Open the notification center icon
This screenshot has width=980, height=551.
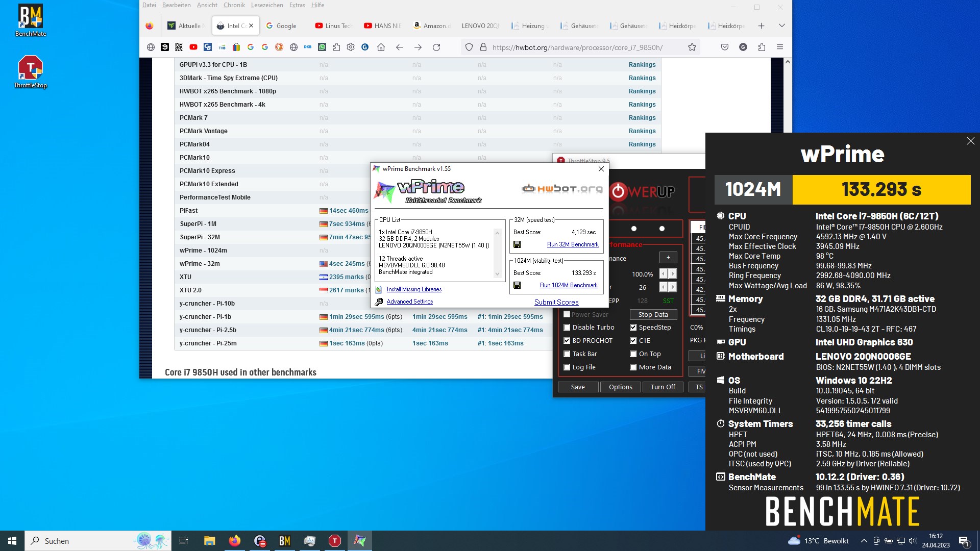(x=964, y=541)
